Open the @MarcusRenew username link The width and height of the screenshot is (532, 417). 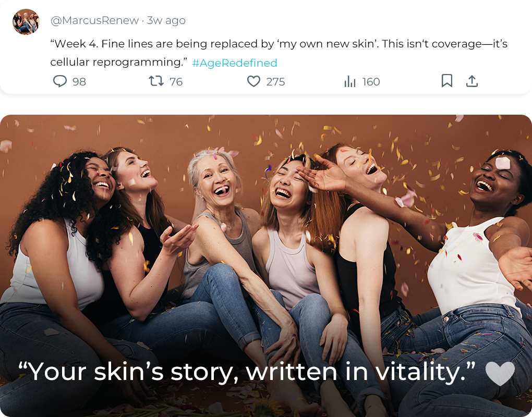(94, 20)
